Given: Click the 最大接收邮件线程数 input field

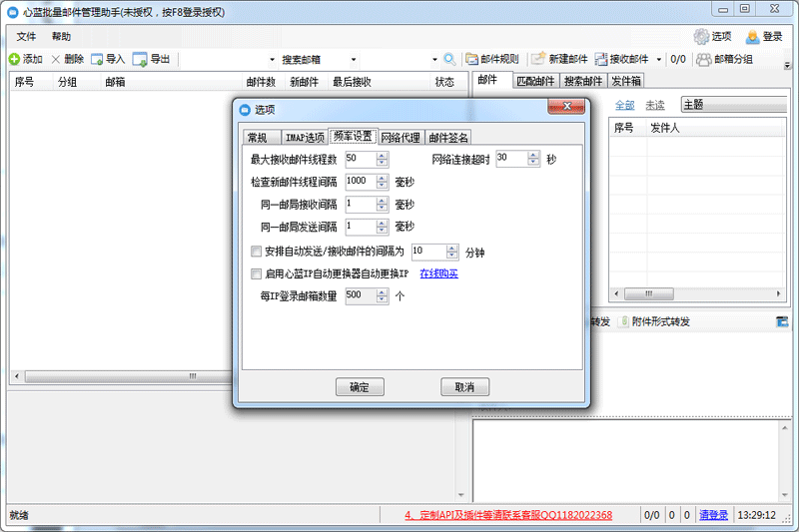Looking at the screenshot, I should [x=360, y=159].
